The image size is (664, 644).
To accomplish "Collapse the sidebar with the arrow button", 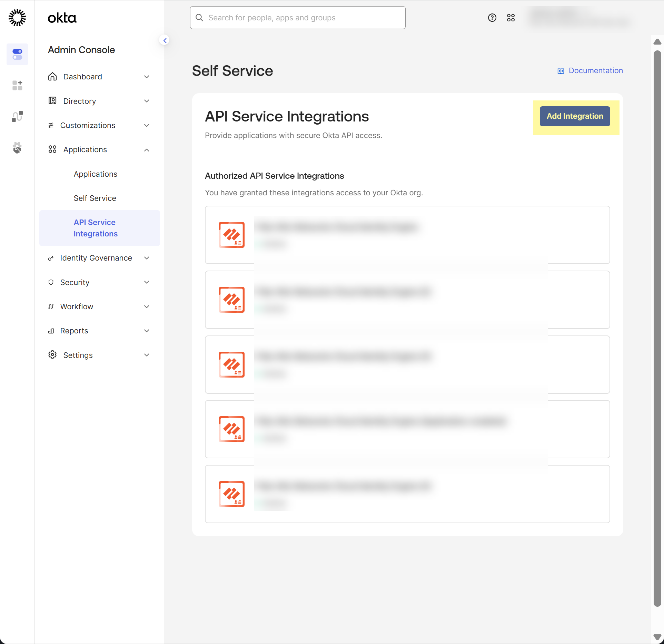I will point(165,41).
